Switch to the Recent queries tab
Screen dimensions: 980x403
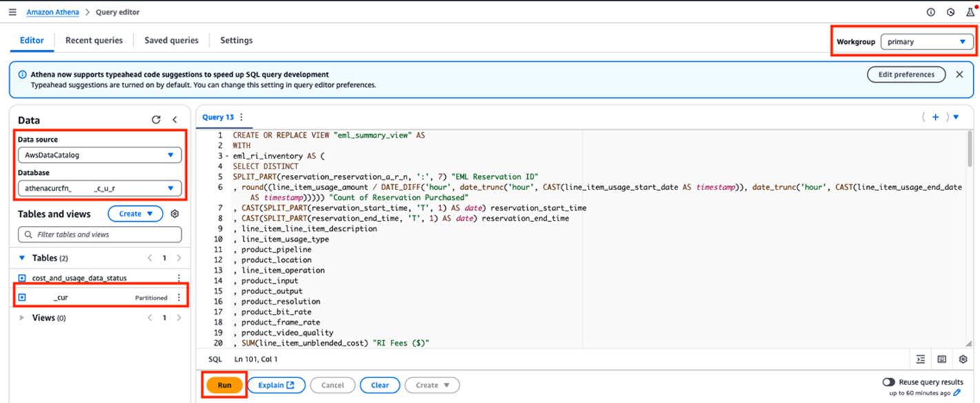tap(93, 40)
